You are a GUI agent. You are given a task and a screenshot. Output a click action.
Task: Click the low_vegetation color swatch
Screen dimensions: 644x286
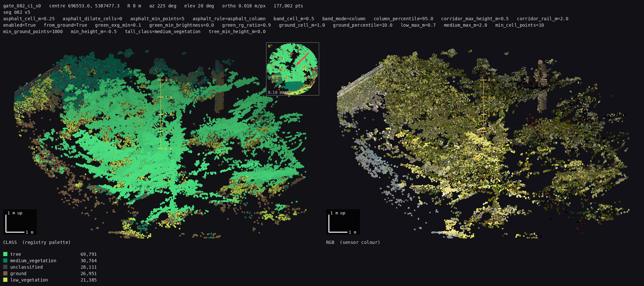pyautogui.click(x=5, y=280)
